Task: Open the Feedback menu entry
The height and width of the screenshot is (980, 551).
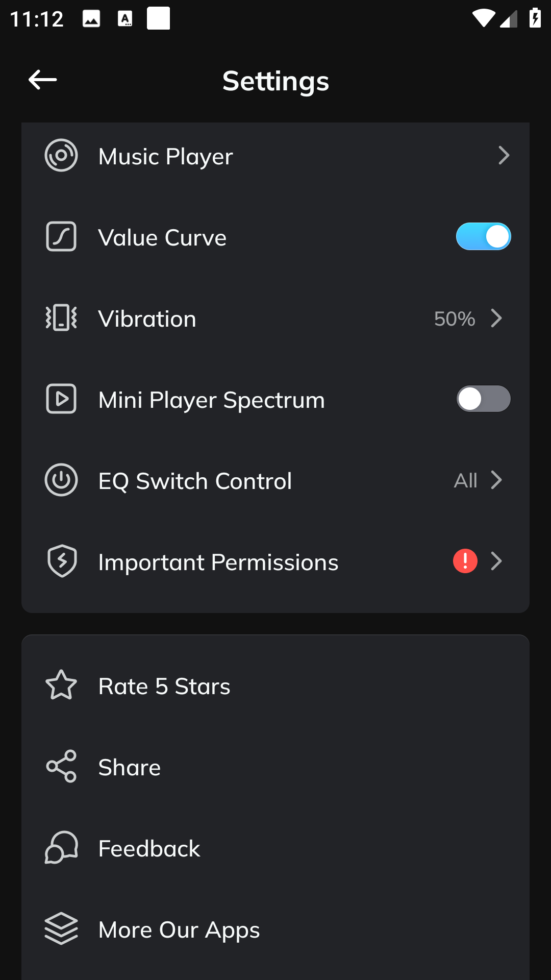Action: click(149, 848)
